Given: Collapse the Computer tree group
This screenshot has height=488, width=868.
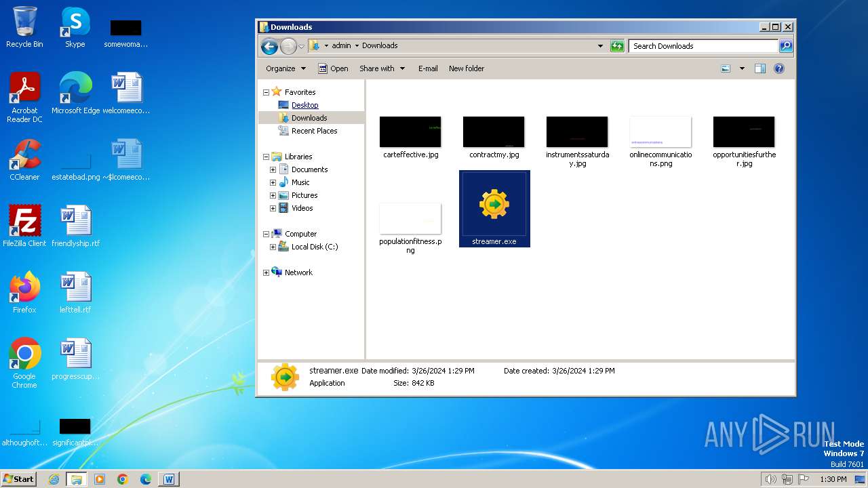Looking at the screenshot, I should point(266,234).
